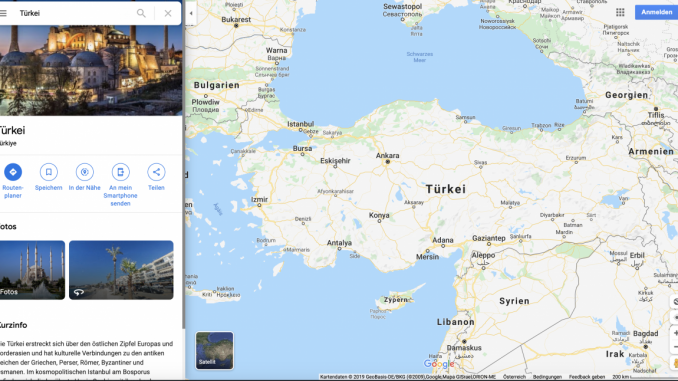Click the Aleppo city label
Viewport: 678px width, 381px height.
pos(483,256)
